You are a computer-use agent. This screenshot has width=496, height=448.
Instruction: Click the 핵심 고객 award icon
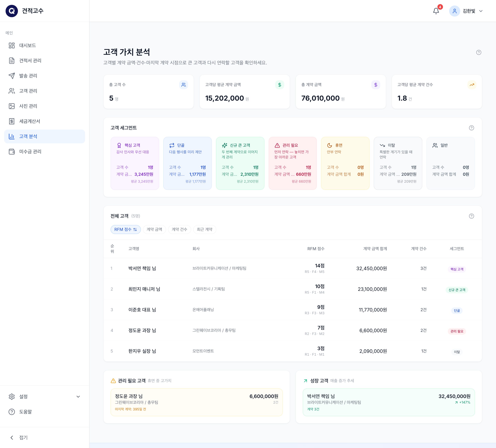(x=119, y=145)
